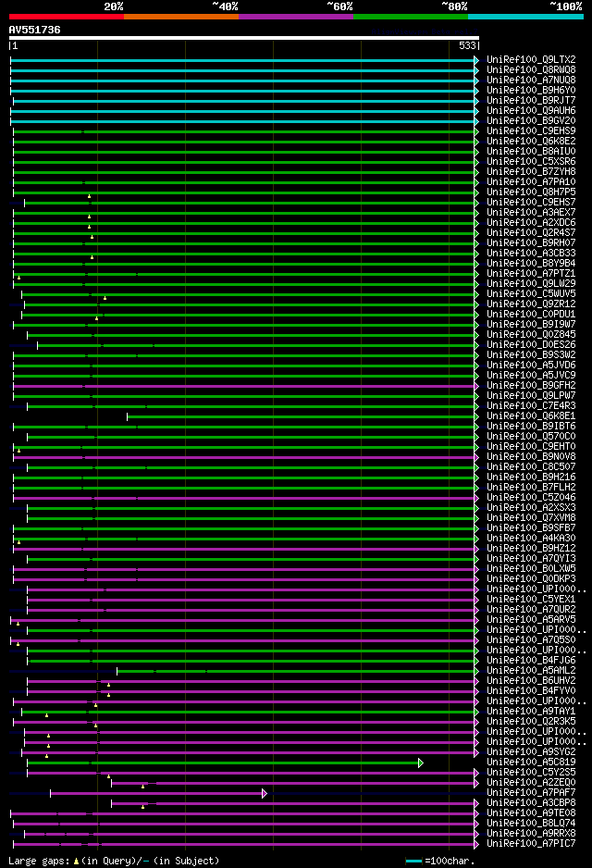Select the label UniRef100_A7PIC7
Viewport: 592px width, 868px height.
tap(531, 843)
